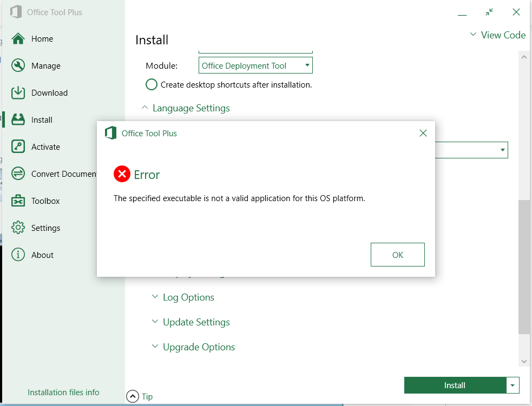Image resolution: width=532 pixels, height=406 pixels.
Task: Open the Download section
Action: click(x=50, y=93)
